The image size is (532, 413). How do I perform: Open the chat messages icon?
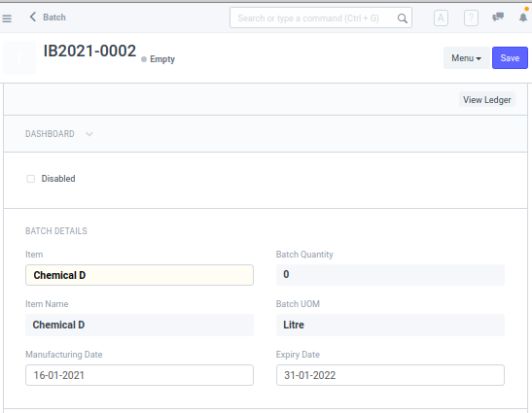point(498,17)
